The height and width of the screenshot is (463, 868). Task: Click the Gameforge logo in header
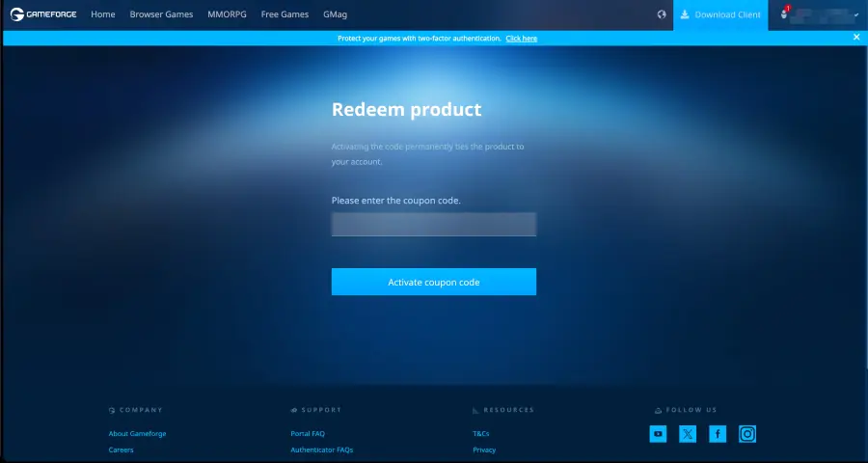(43, 14)
